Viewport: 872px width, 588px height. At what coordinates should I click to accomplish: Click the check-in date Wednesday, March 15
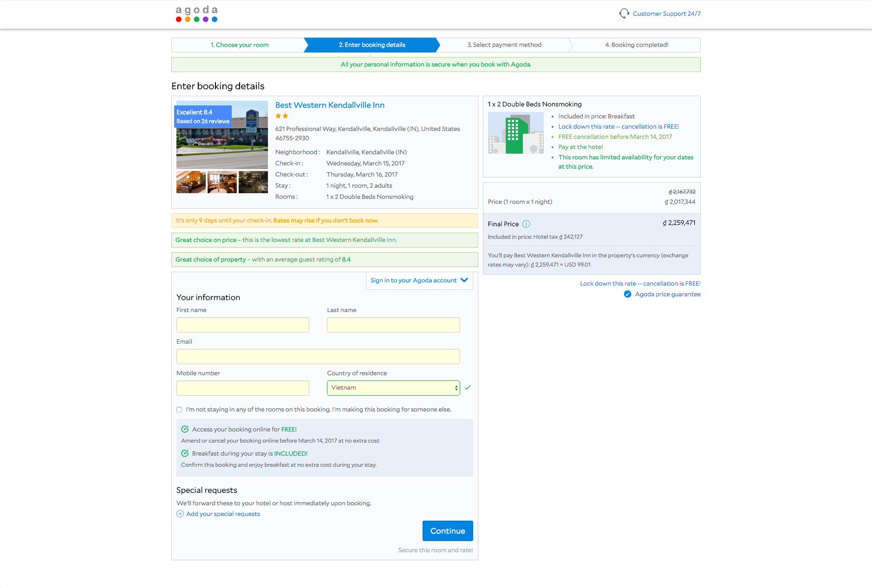(x=365, y=163)
